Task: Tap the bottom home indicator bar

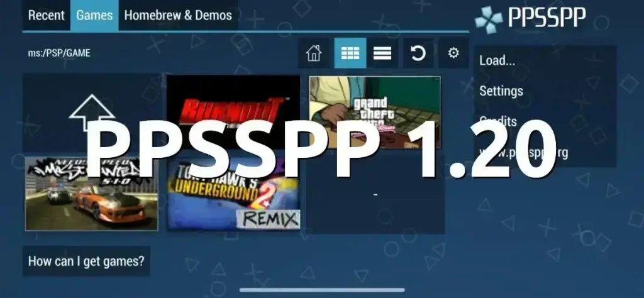Action: [x=322, y=290]
